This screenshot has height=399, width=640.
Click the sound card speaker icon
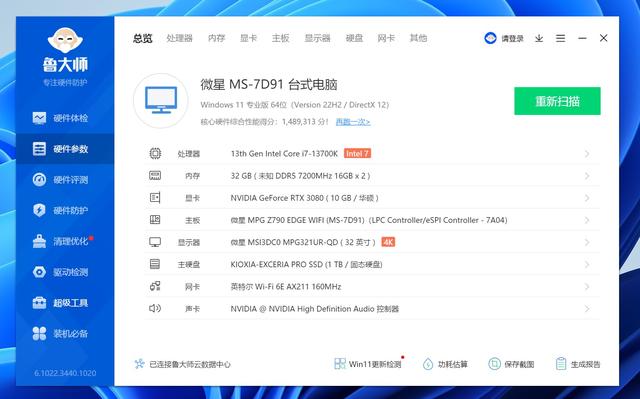click(x=155, y=308)
